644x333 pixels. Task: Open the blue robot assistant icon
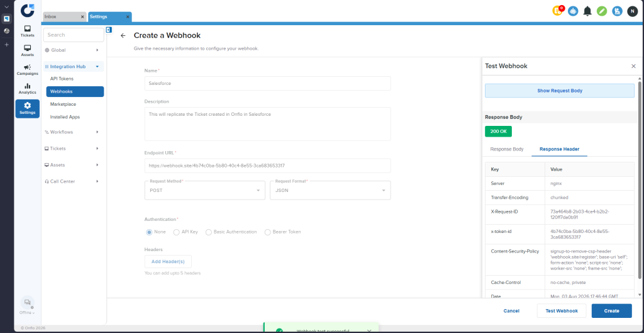(573, 11)
